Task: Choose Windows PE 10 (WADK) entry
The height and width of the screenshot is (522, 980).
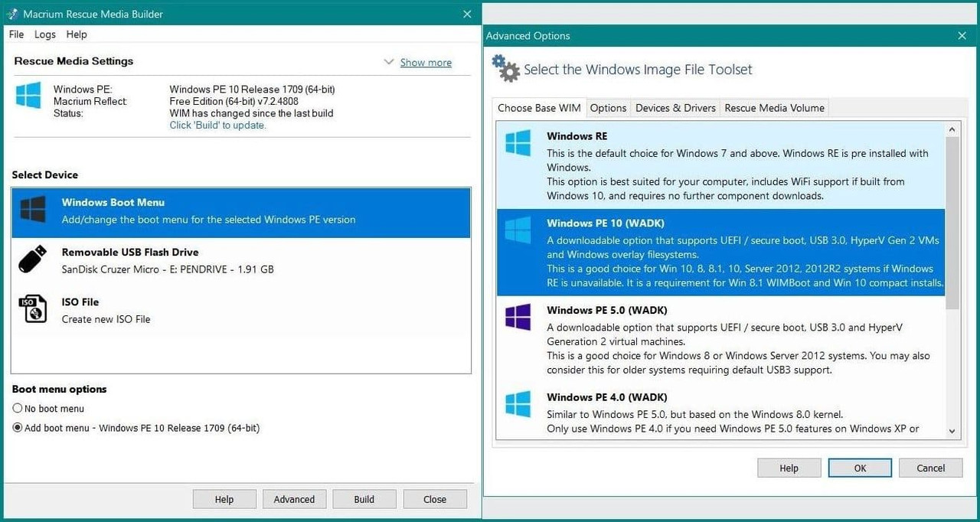Action: [x=721, y=253]
